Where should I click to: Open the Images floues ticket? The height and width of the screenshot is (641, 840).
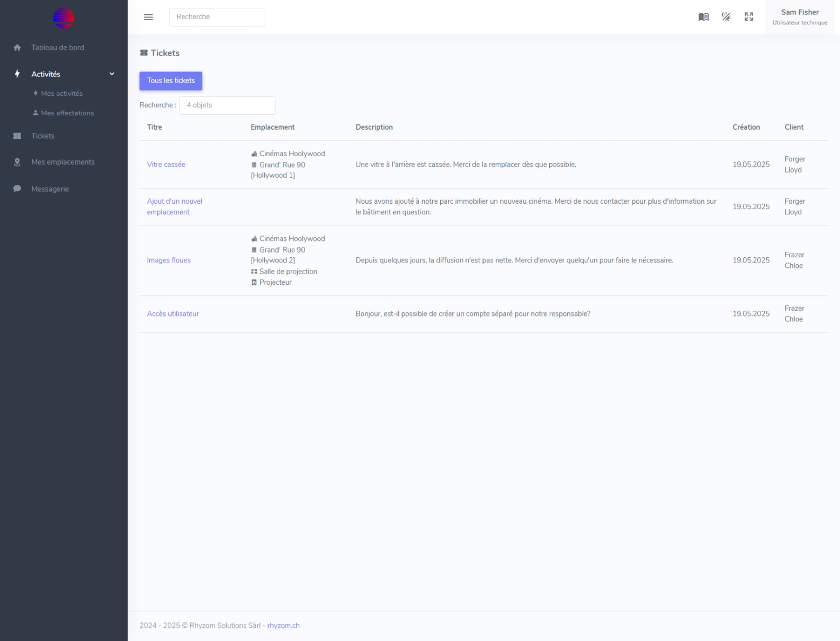click(168, 260)
